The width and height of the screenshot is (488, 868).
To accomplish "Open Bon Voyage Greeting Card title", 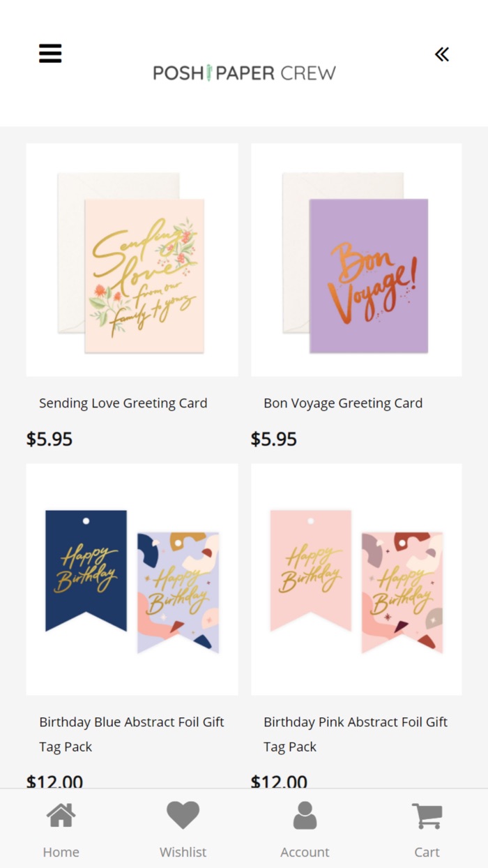I will 343,403.
